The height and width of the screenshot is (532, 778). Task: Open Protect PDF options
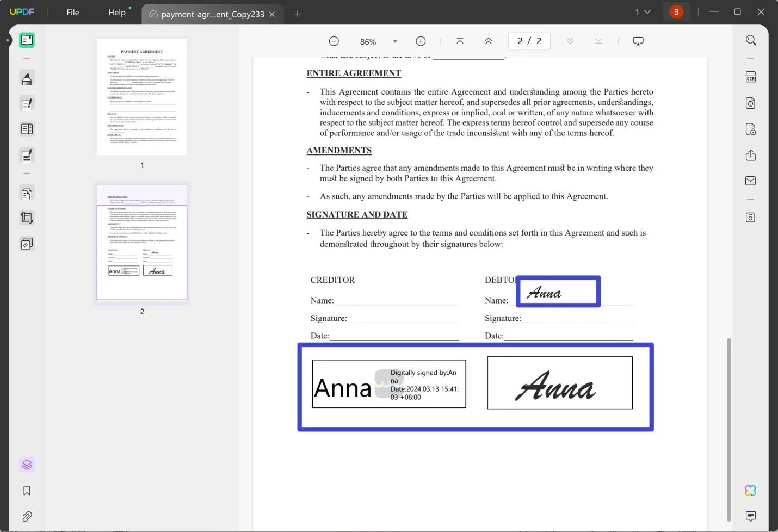pos(751,129)
